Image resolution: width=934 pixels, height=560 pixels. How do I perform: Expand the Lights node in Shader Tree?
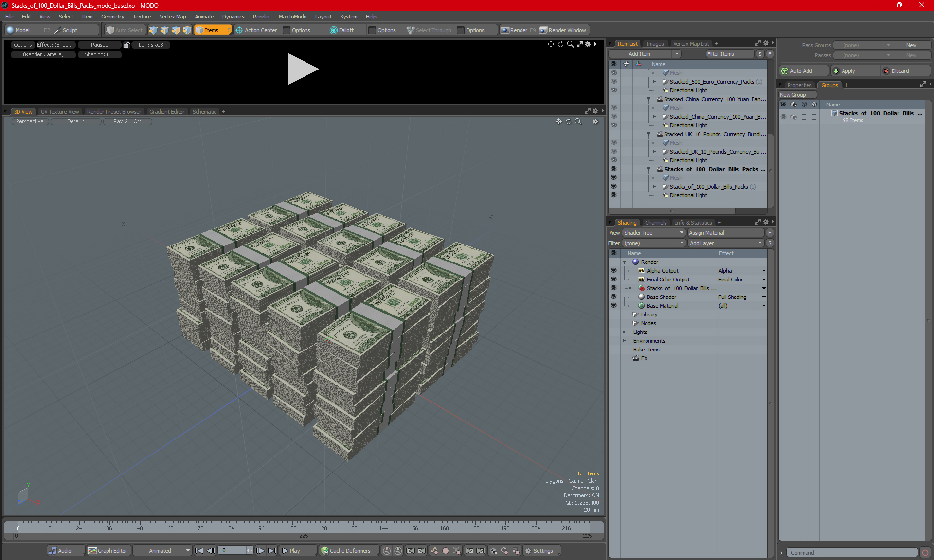(x=625, y=332)
